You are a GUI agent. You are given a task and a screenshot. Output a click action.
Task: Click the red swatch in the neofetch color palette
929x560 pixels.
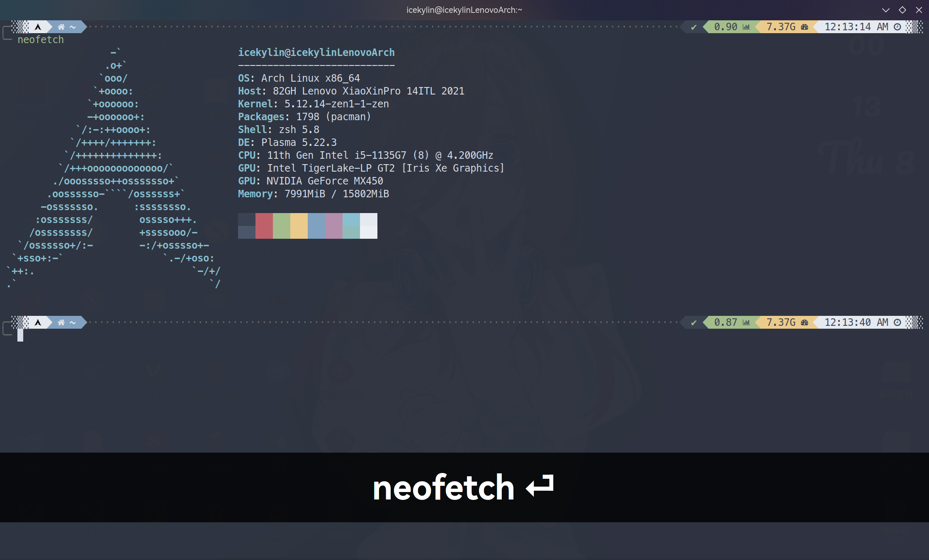[264, 226]
